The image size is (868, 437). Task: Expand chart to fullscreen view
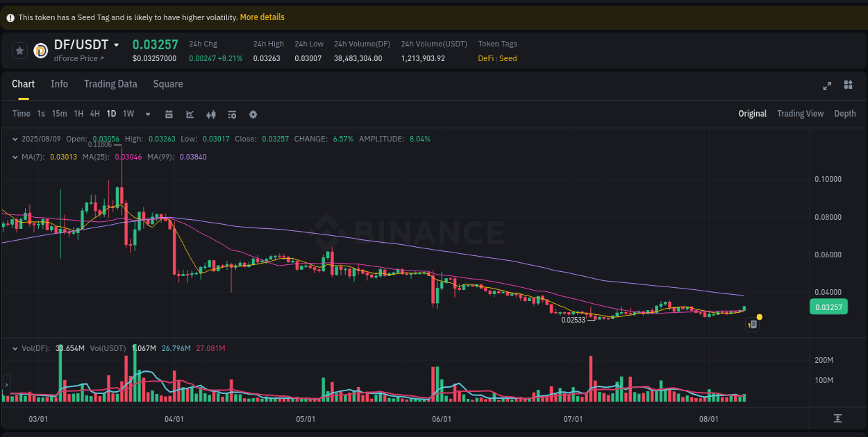[827, 85]
